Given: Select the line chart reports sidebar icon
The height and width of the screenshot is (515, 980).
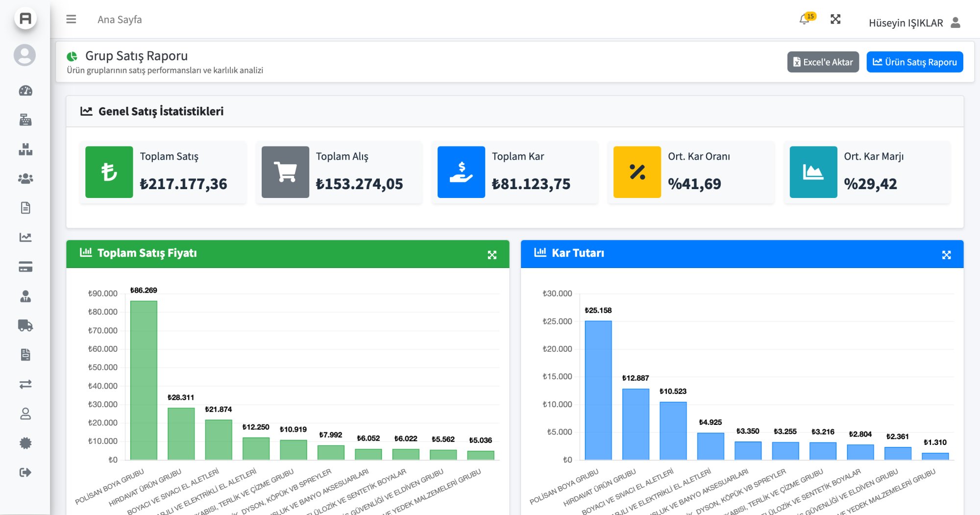Looking at the screenshot, I should [x=25, y=238].
